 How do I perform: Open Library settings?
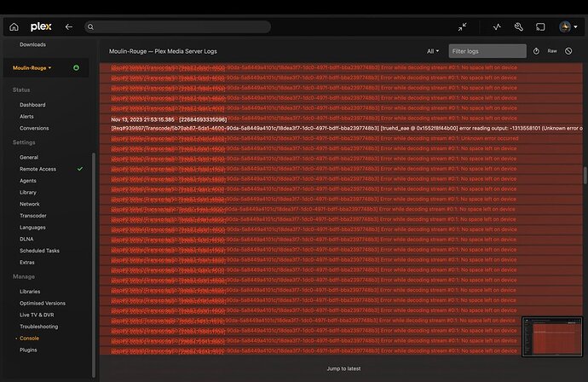coord(28,192)
